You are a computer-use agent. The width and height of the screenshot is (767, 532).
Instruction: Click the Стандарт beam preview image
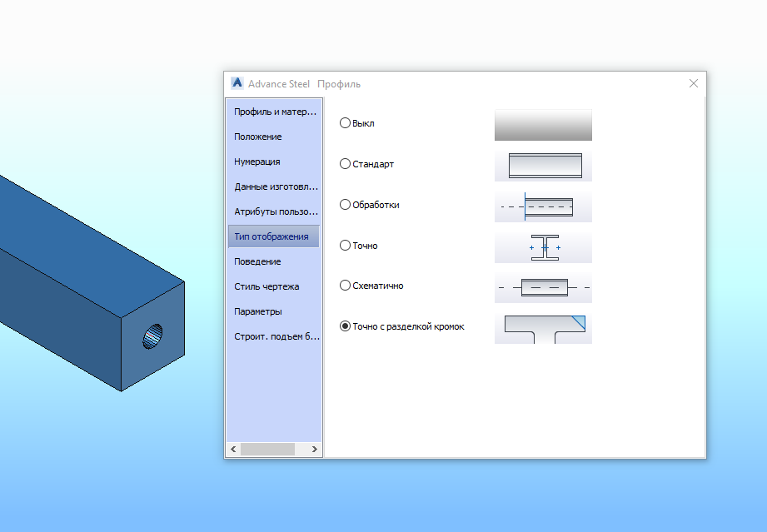(543, 166)
